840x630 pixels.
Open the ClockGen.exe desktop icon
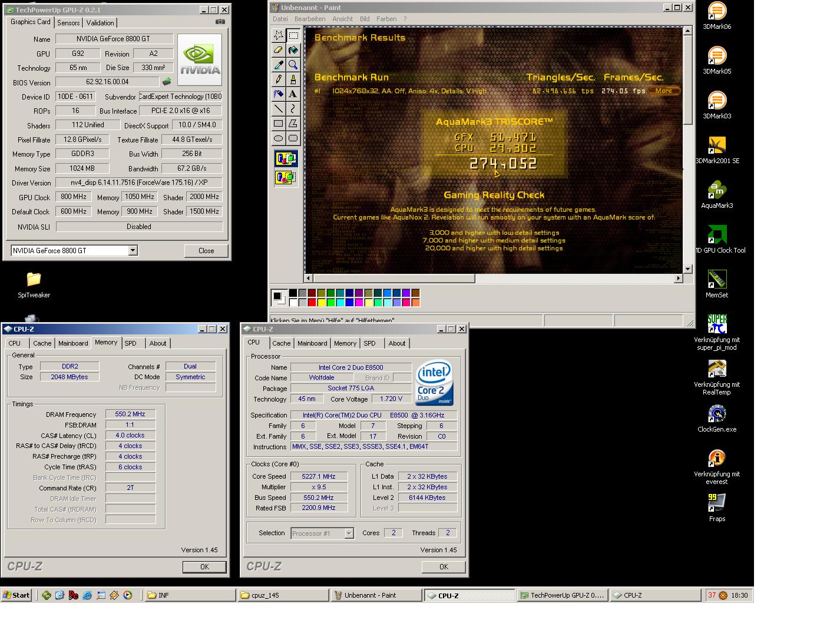(717, 419)
